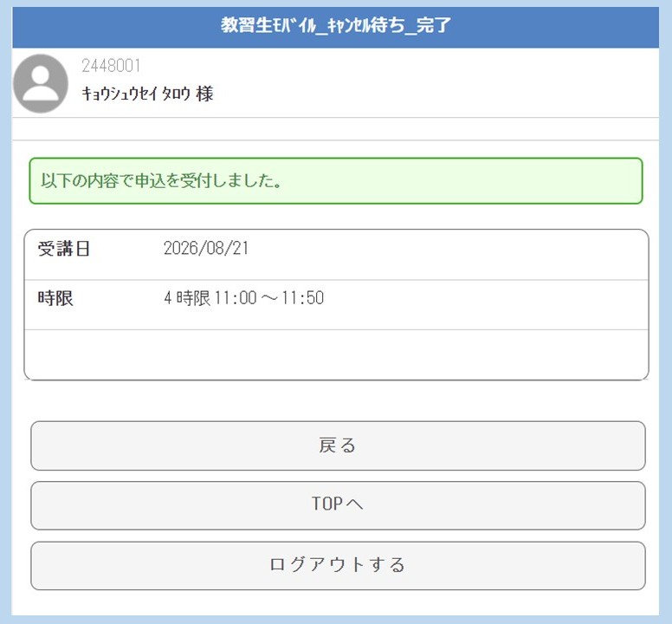Click the empty row below 時限

pyautogui.click(x=336, y=354)
